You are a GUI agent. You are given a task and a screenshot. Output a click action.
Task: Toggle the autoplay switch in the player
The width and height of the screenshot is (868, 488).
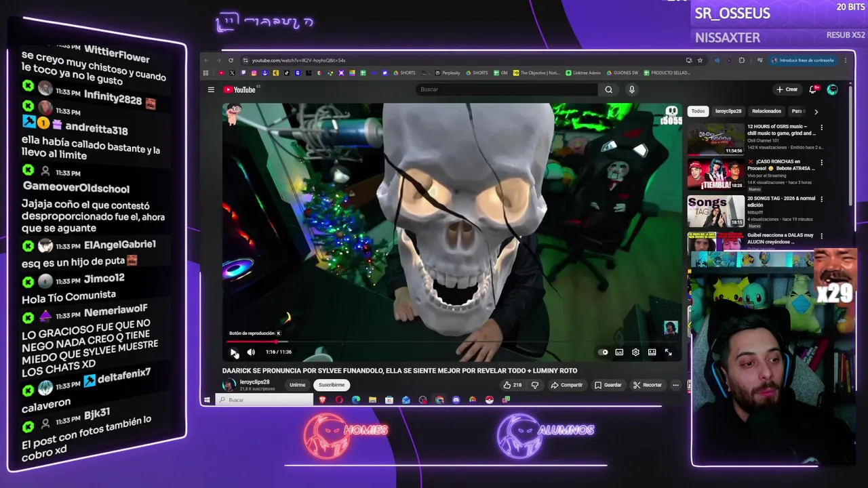point(603,352)
